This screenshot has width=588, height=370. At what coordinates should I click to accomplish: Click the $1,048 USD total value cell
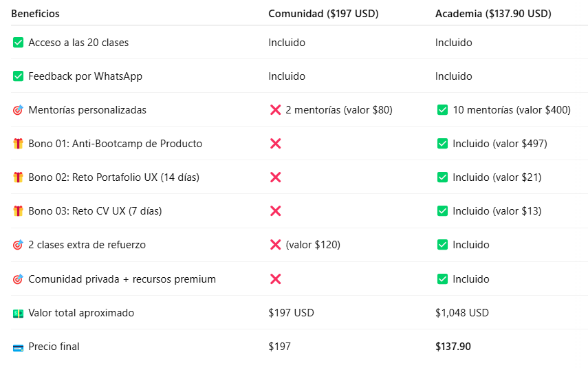462,313
